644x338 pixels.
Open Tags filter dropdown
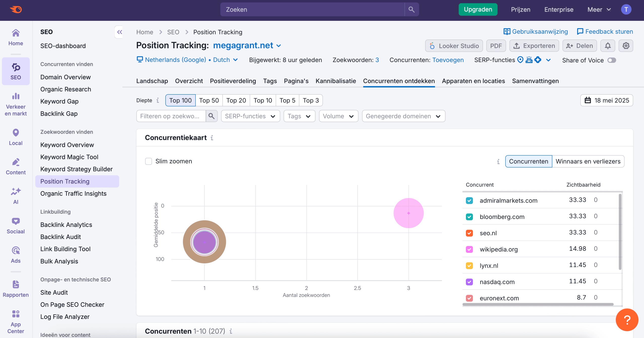point(299,116)
